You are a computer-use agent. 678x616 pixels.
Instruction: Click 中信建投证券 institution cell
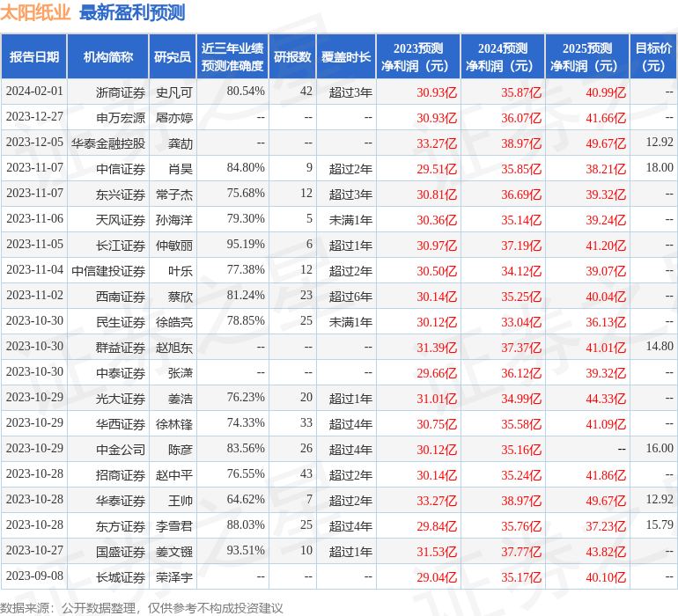108,271
